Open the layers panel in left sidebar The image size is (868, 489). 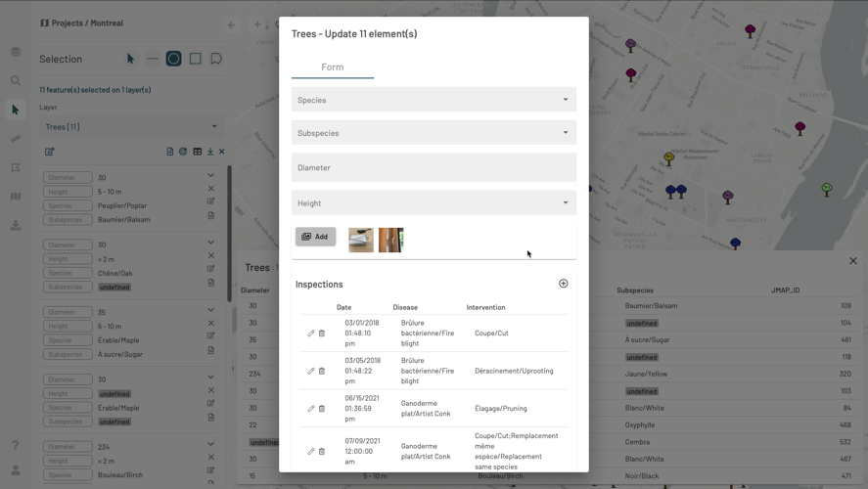point(16,52)
